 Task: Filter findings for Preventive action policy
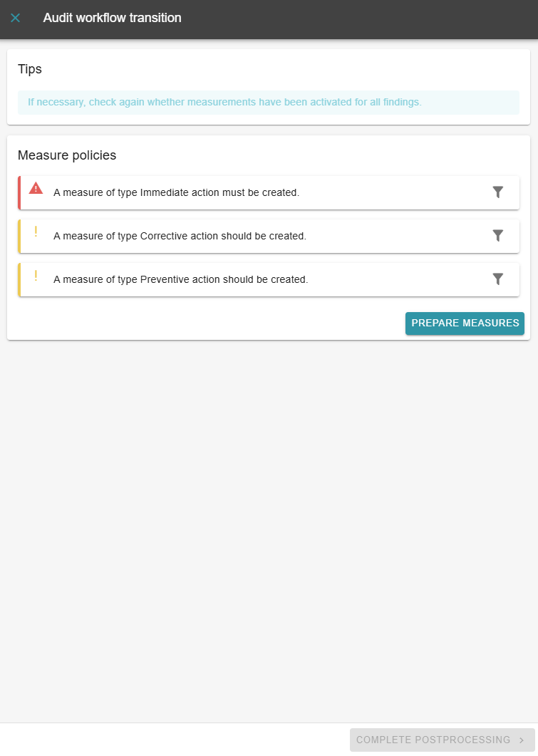[498, 279]
